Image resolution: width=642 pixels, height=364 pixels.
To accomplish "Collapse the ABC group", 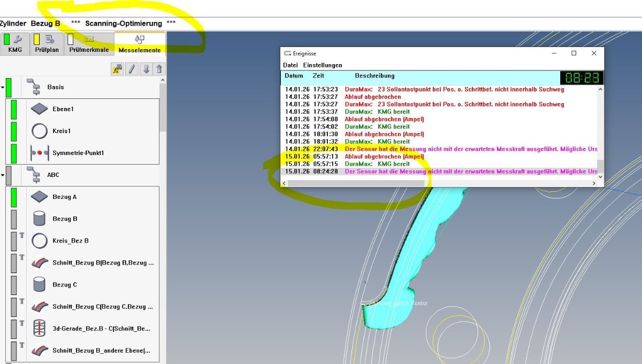I will click(x=2, y=175).
